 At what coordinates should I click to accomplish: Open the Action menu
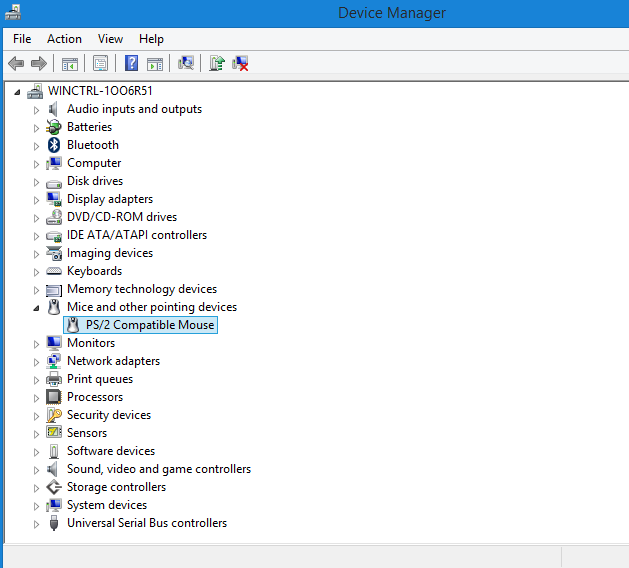tap(64, 39)
